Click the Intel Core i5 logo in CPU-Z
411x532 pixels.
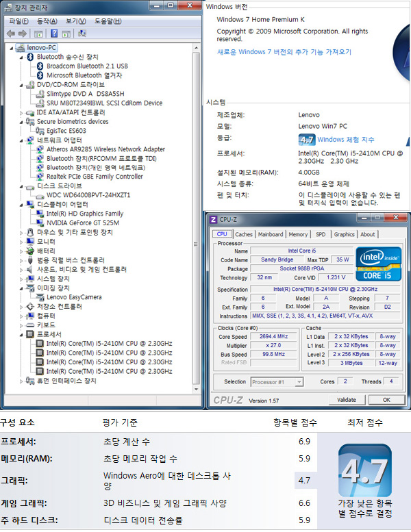coord(378,264)
